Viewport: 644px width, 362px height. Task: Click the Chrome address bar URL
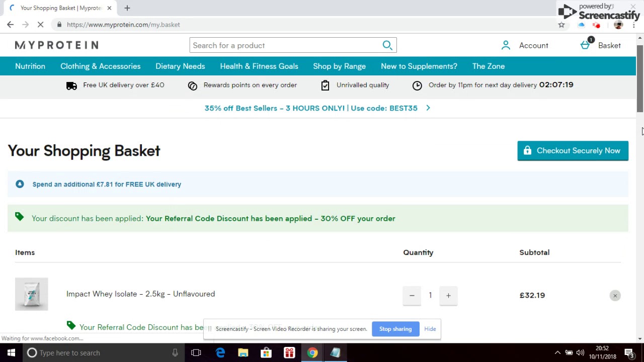coord(123,25)
